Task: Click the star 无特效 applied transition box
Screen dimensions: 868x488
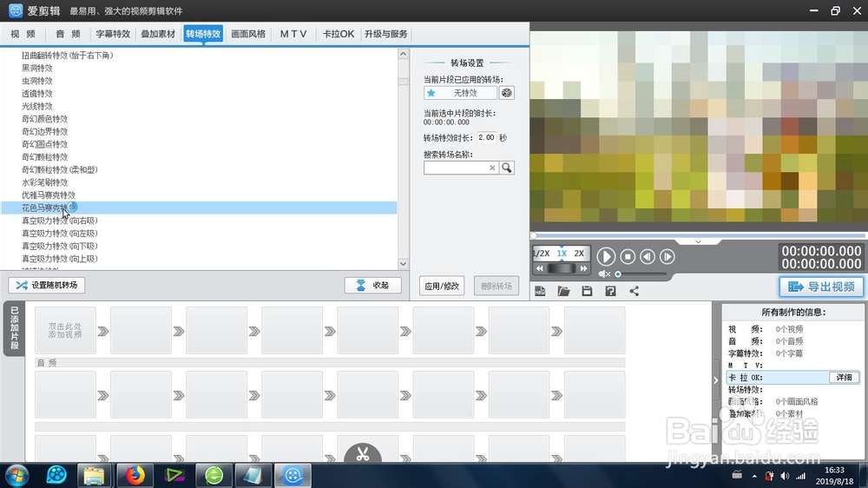Action: tap(461, 93)
